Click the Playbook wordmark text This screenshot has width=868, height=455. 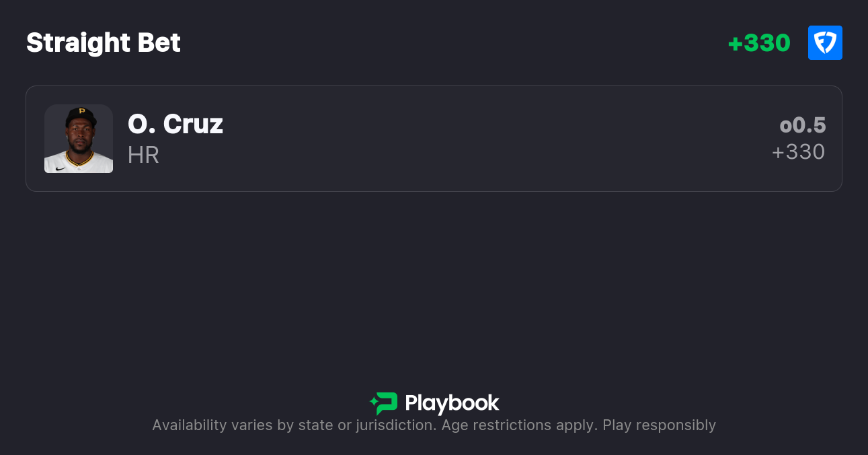point(452,403)
